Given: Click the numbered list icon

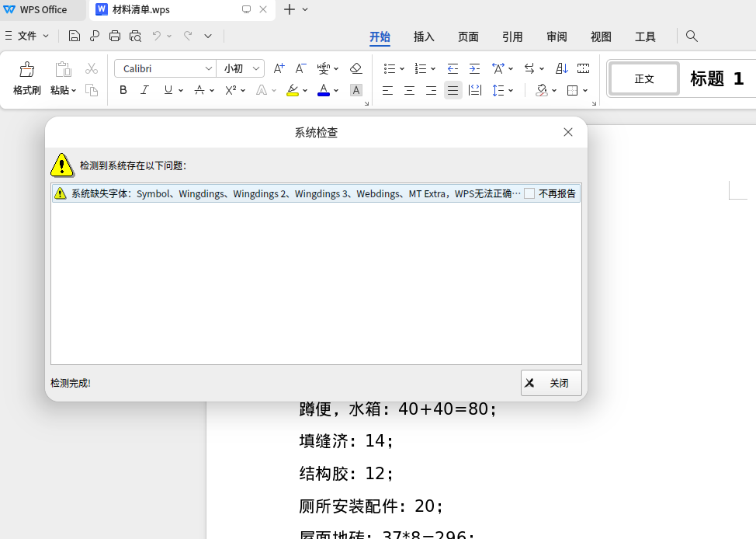Looking at the screenshot, I should pyautogui.click(x=421, y=68).
